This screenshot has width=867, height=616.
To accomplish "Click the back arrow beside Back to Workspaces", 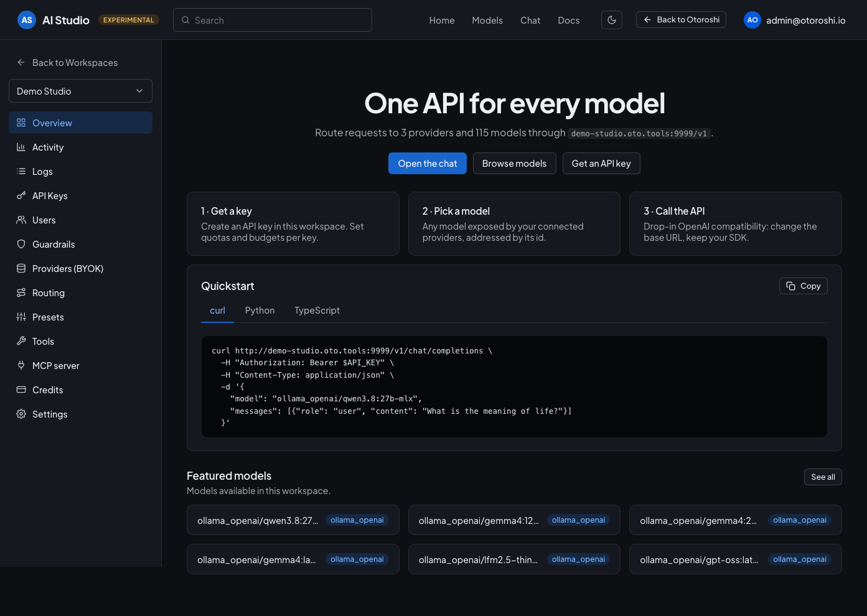I will pyautogui.click(x=21, y=62).
